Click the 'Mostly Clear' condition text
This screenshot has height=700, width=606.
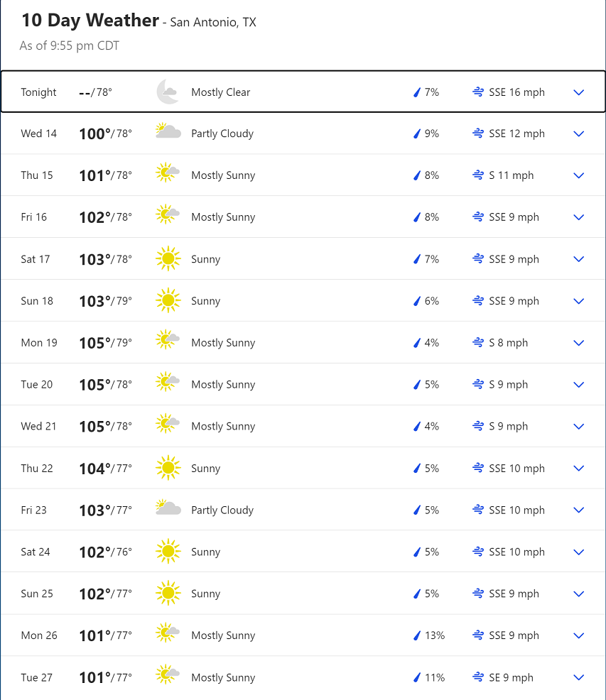[x=221, y=92]
